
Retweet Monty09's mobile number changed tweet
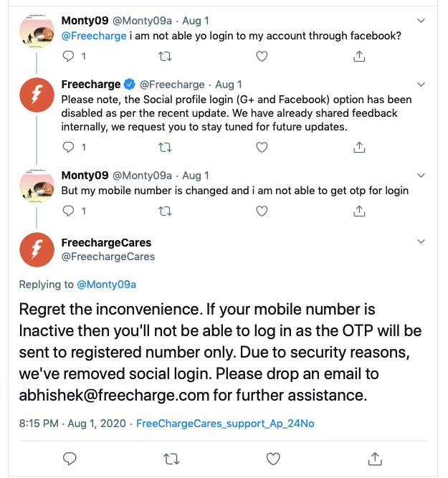(165, 211)
